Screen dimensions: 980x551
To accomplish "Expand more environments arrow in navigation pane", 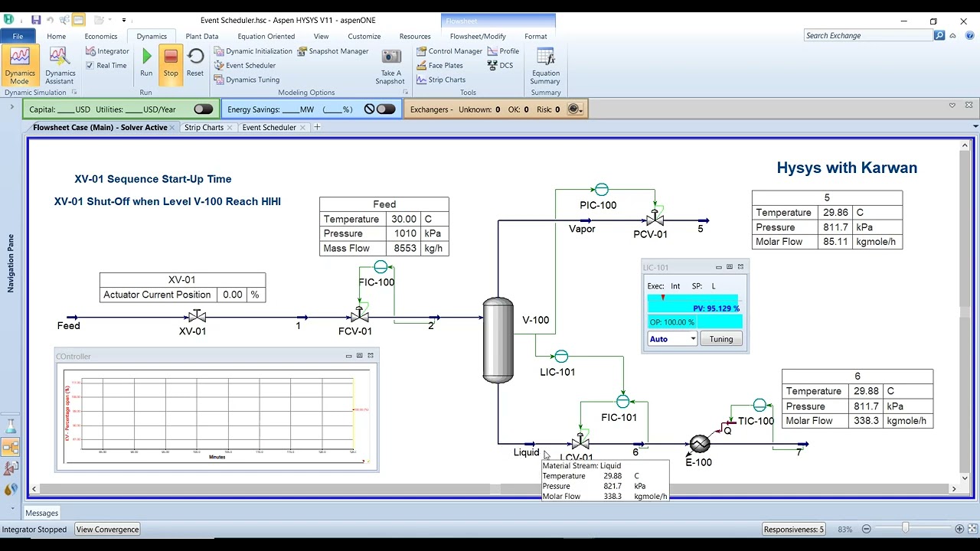I will 11,507.
